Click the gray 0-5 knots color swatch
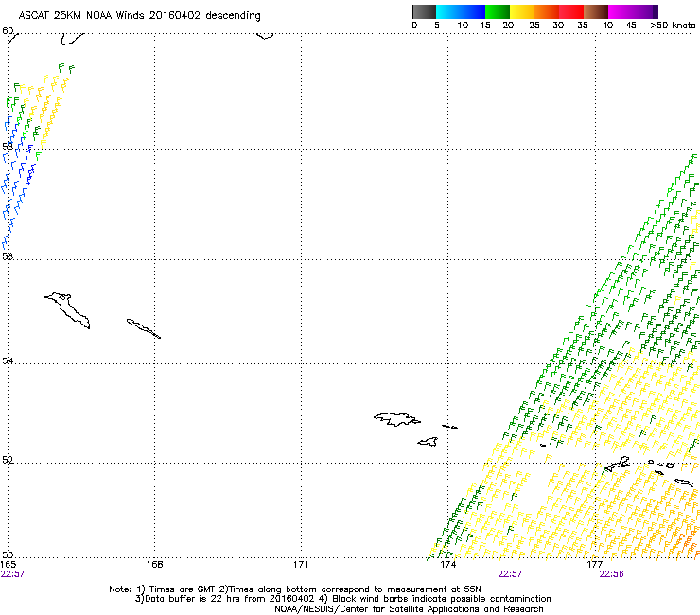Screen dimensions: 700x615 [424, 11]
